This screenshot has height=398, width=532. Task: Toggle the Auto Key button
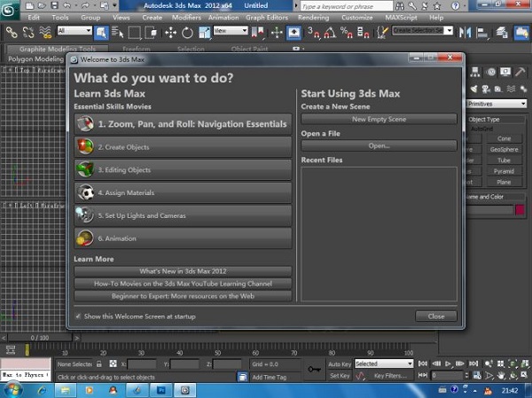(x=340, y=363)
